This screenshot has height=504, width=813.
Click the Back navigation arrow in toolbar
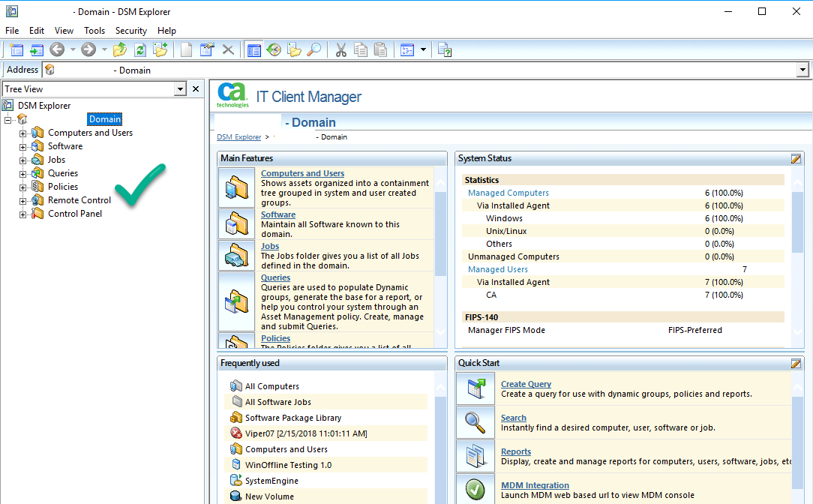click(56, 50)
